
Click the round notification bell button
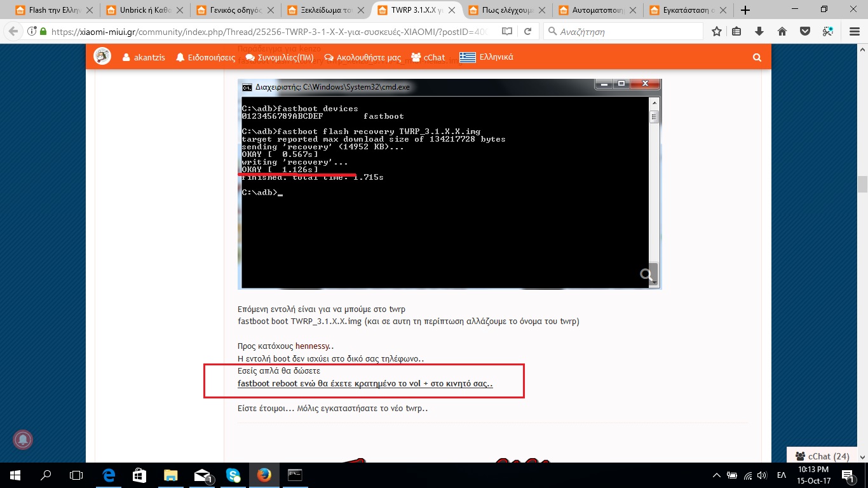pyautogui.click(x=23, y=440)
